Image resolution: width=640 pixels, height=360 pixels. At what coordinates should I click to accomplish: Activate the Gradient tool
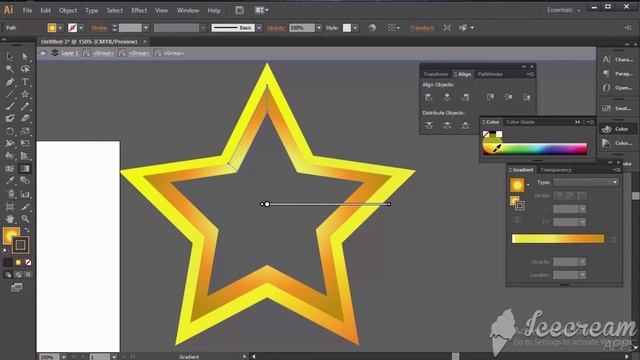tap(25, 169)
